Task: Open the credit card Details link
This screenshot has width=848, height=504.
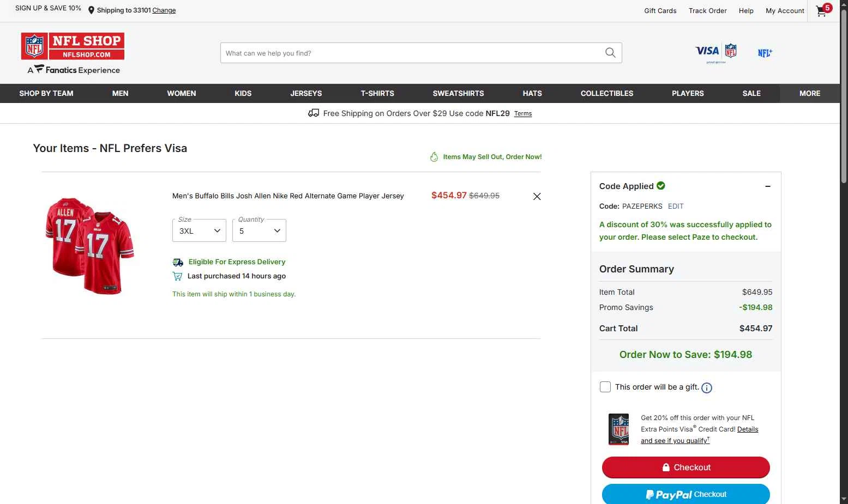Action: 748,429
